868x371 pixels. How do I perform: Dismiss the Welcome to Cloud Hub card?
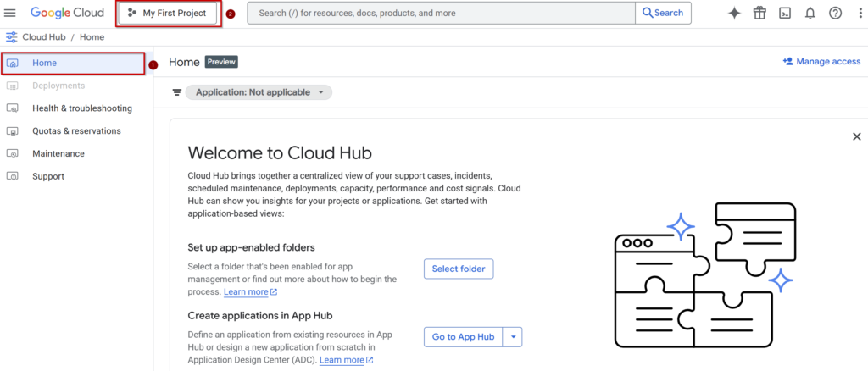pyautogui.click(x=857, y=136)
